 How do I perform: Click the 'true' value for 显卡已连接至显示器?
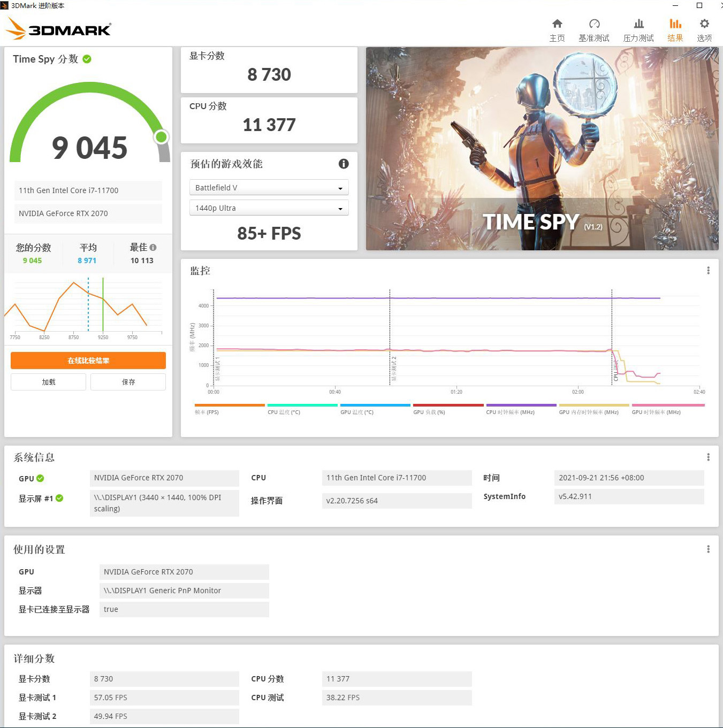click(x=184, y=609)
